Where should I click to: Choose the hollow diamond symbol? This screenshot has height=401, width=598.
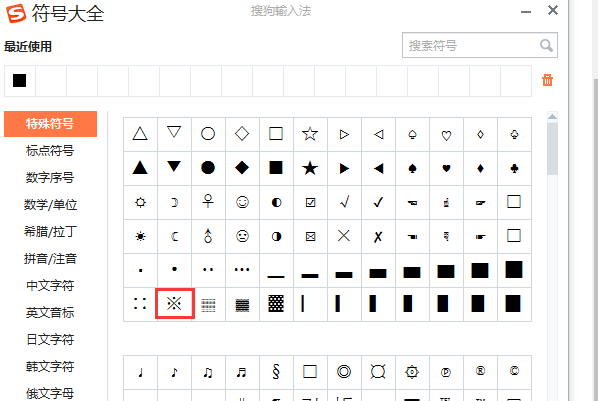[242, 134]
